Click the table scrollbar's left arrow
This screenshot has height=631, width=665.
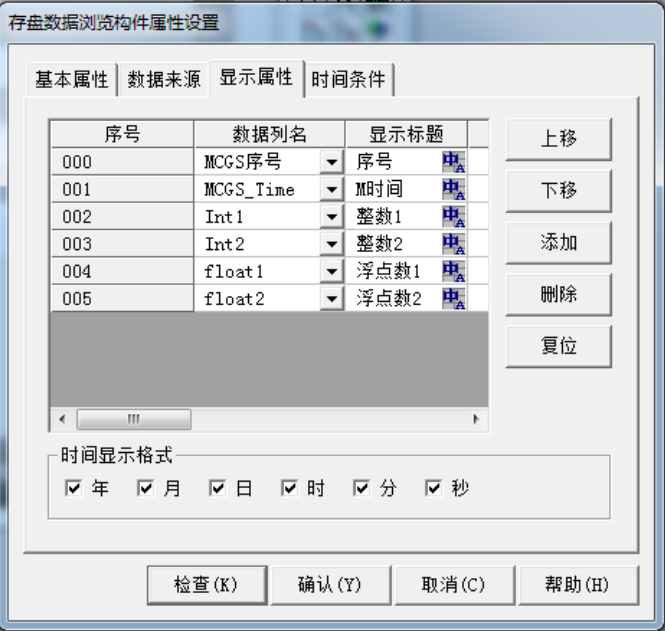[x=62, y=419]
